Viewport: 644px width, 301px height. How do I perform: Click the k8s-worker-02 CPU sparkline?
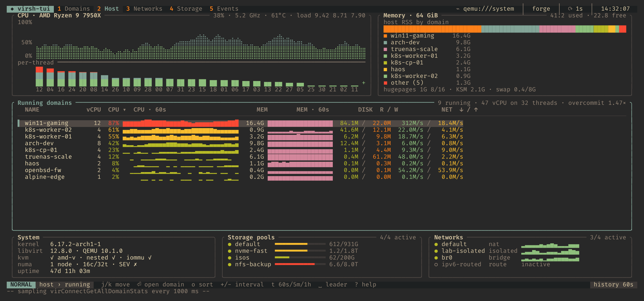coord(181,130)
